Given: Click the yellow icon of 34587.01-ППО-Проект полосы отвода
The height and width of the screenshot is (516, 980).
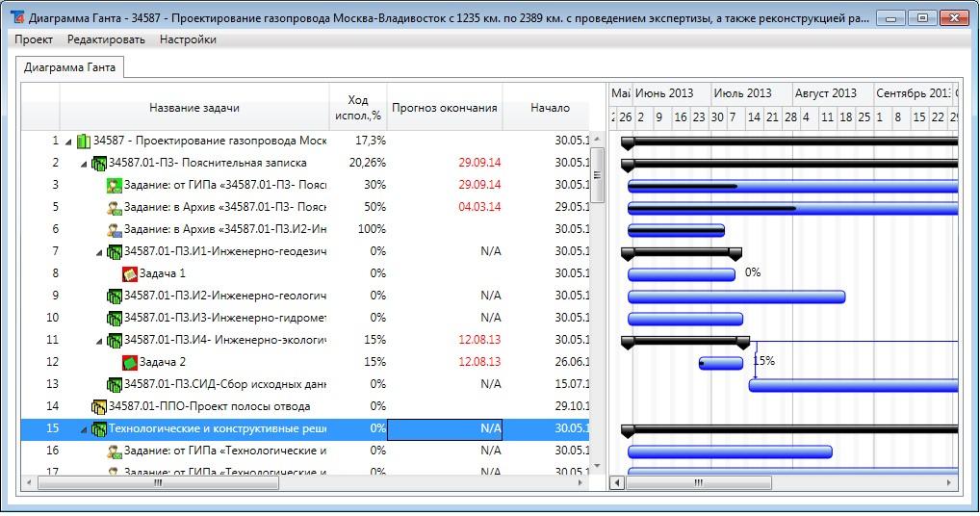Looking at the screenshot, I should 99,407.
